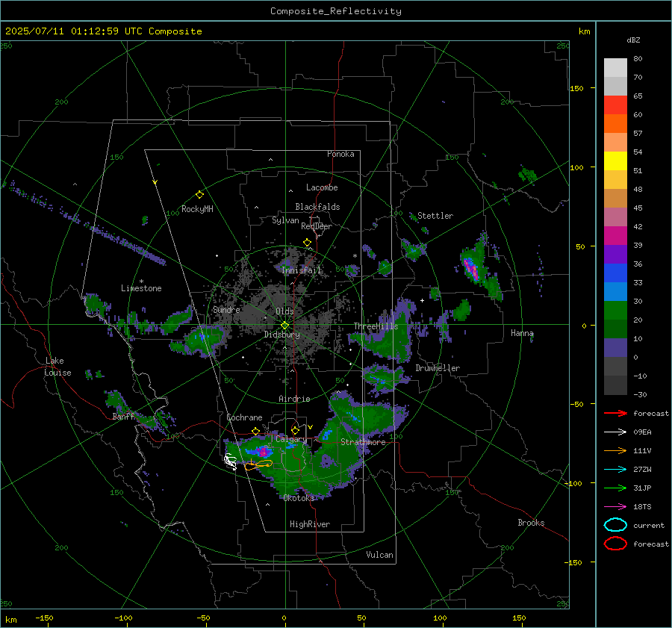672x628 pixels.
Task: Select the magenta 39-42 dBZ swatch
Action: point(615,235)
